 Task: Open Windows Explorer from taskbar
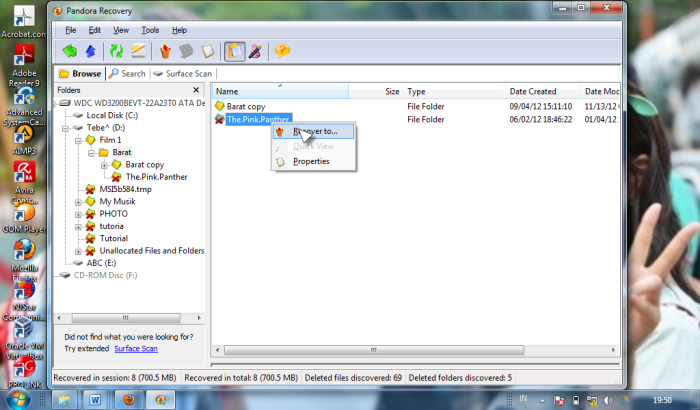pyautogui.click(x=64, y=400)
